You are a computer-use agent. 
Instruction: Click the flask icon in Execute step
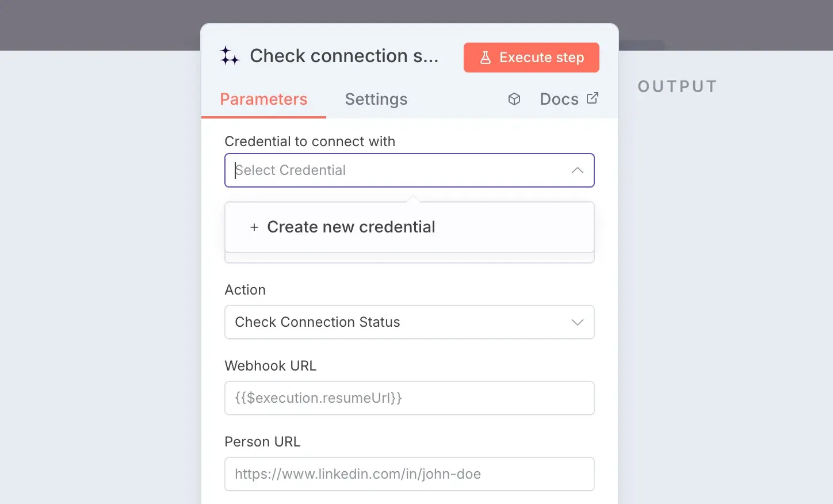click(486, 58)
